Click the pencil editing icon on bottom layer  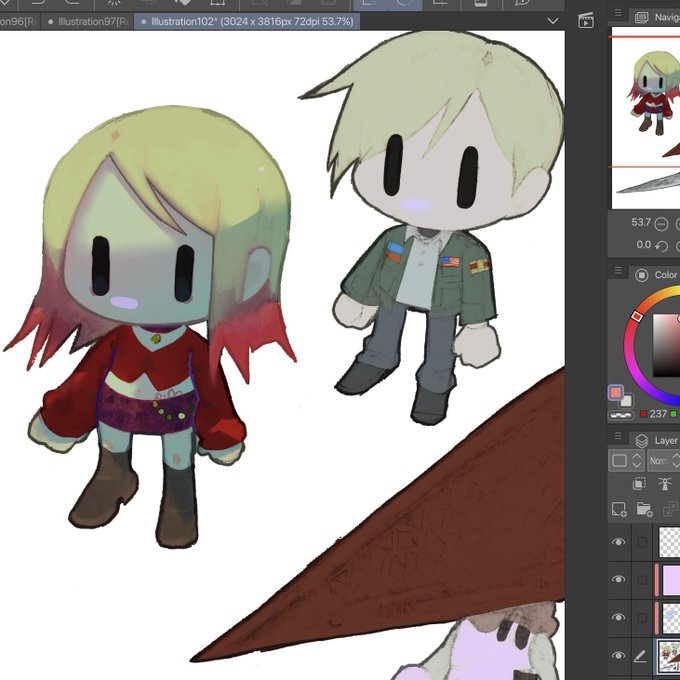coord(641,656)
